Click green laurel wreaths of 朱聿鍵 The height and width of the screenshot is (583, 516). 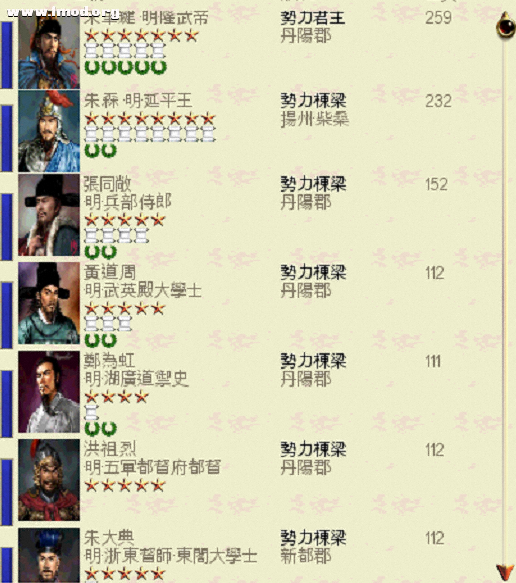coord(125,67)
